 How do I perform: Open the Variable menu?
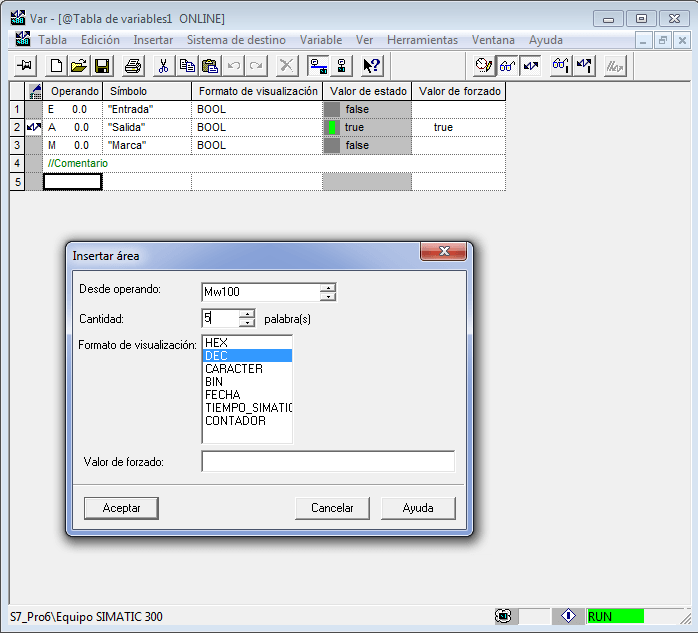321,40
